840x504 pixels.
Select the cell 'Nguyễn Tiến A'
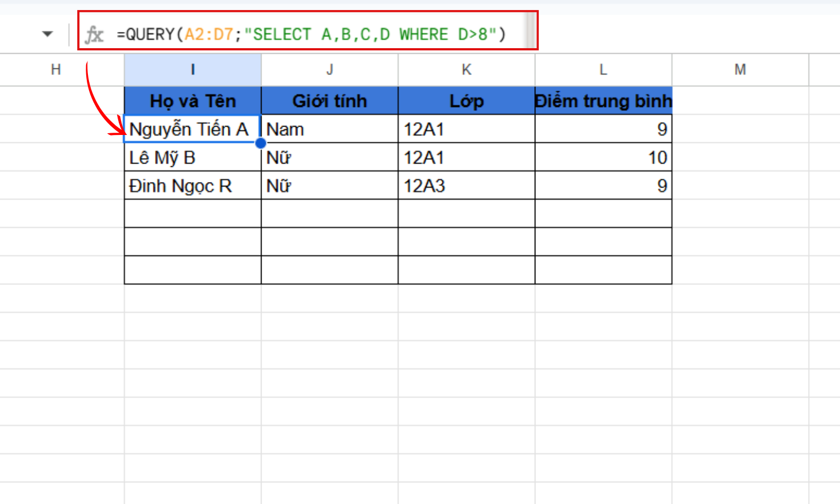click(x=193, y=129)
